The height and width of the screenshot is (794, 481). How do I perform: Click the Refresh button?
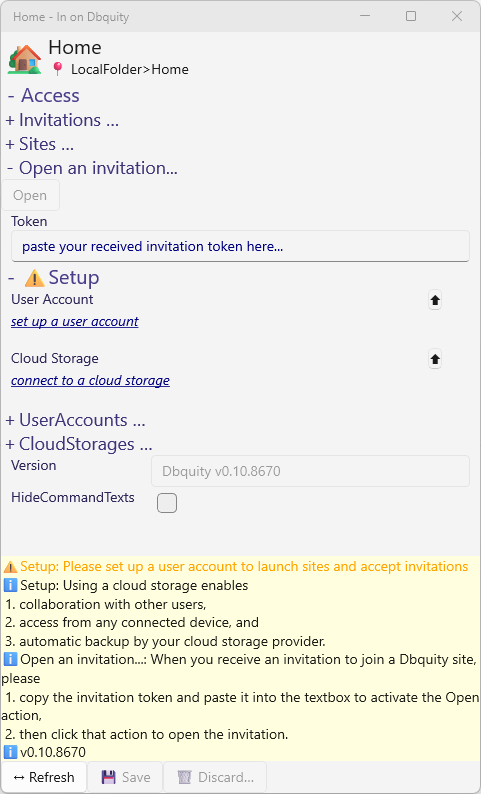point(44,777)
